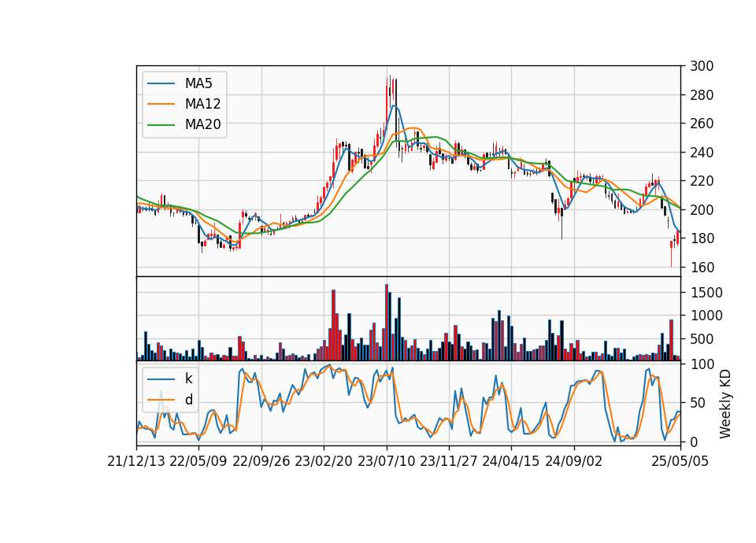Click the 25/05/05 date label
This screenshot has width=756, height=543.
point(680,461)
